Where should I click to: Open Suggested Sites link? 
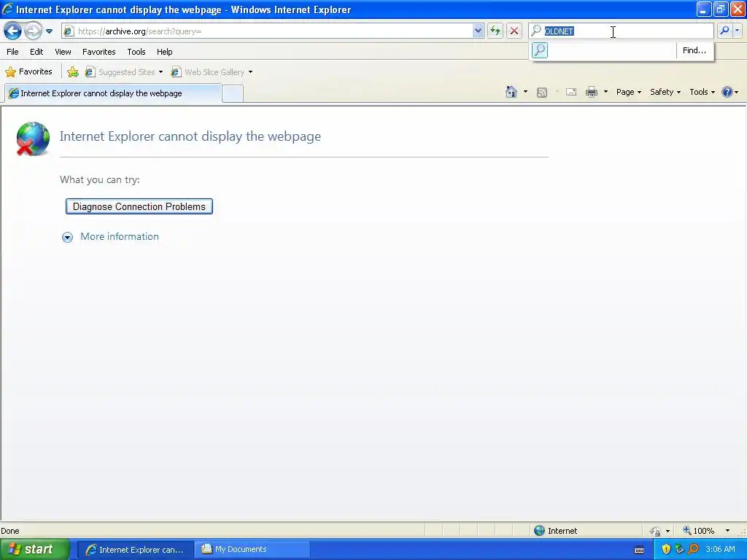[121, 72]
